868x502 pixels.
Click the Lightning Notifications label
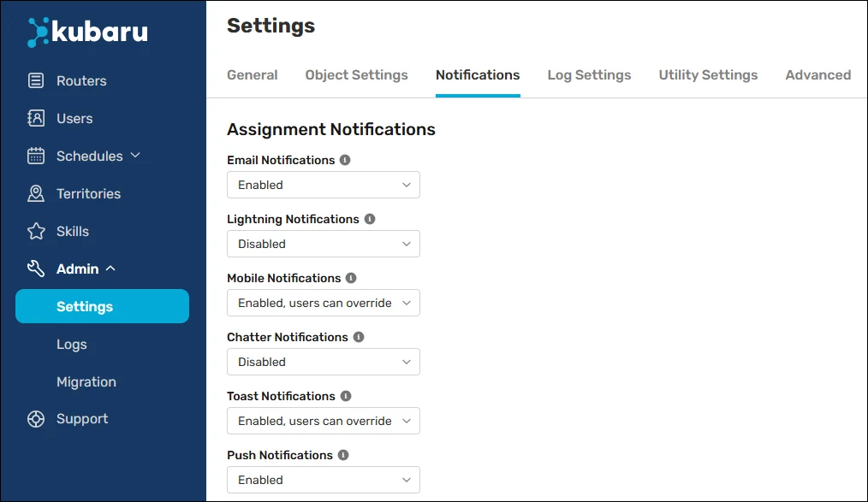tap(293, 219)
